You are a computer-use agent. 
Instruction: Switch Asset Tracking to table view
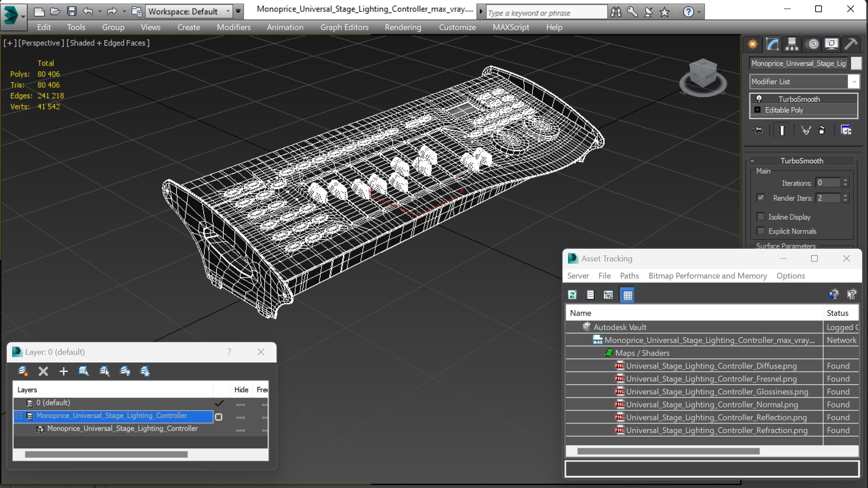(628, 295)
